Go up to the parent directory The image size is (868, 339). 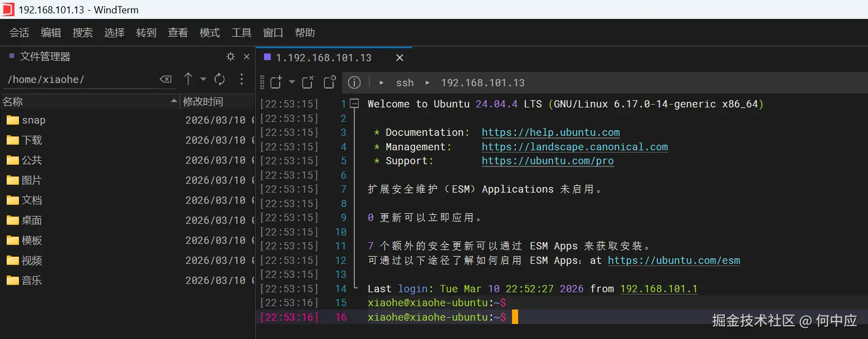[x=188, y=80]
